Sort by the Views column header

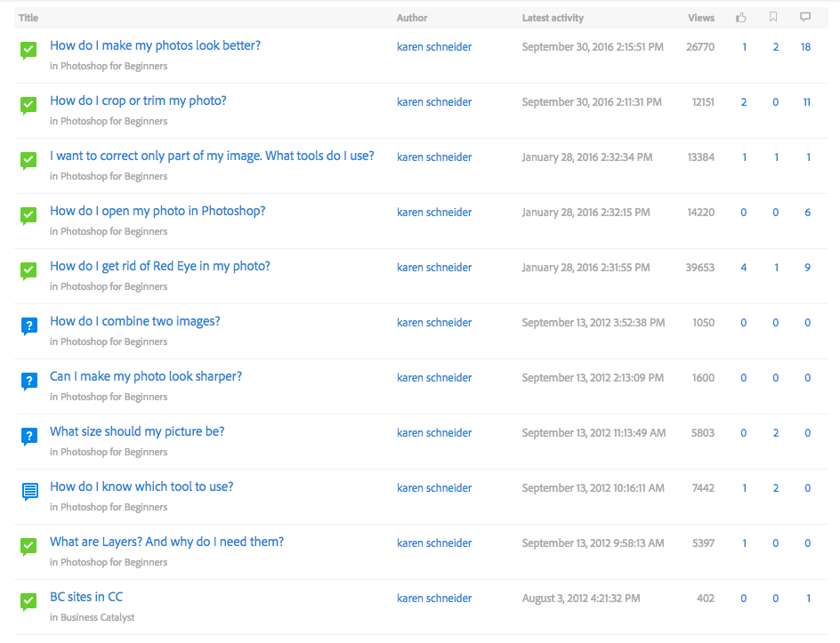700,18
